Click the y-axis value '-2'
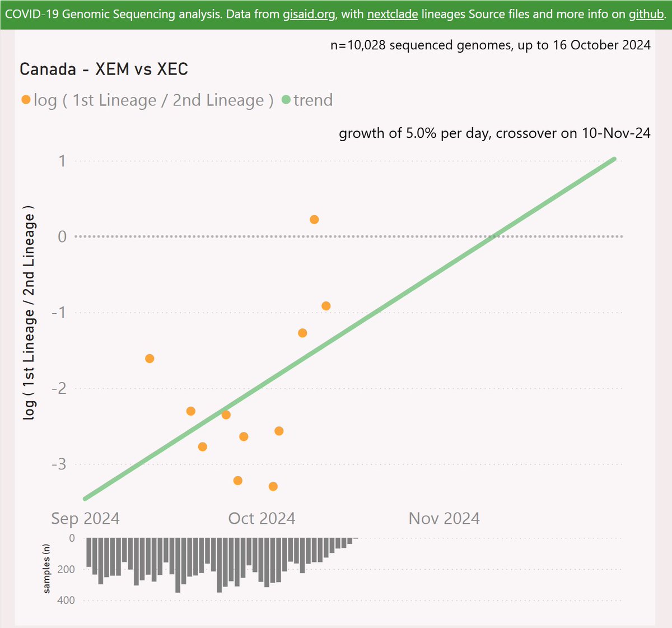 pyautogui.click(x=59, y=388)
